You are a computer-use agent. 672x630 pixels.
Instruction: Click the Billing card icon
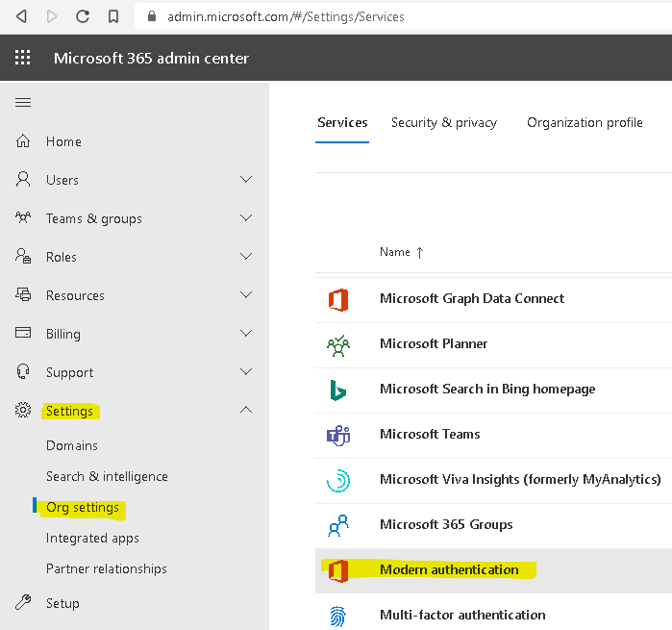coord(23,333)
